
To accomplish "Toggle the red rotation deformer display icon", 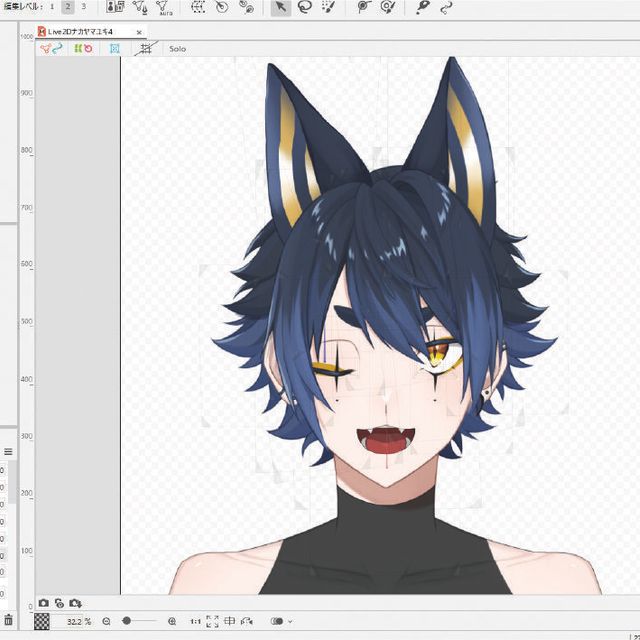I will [x=88, y=49].
